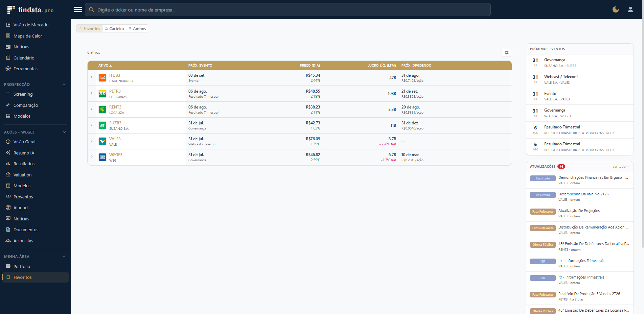644x314 pixels.
Task: Click the Atualizações count badge 46
Action: 561,167
